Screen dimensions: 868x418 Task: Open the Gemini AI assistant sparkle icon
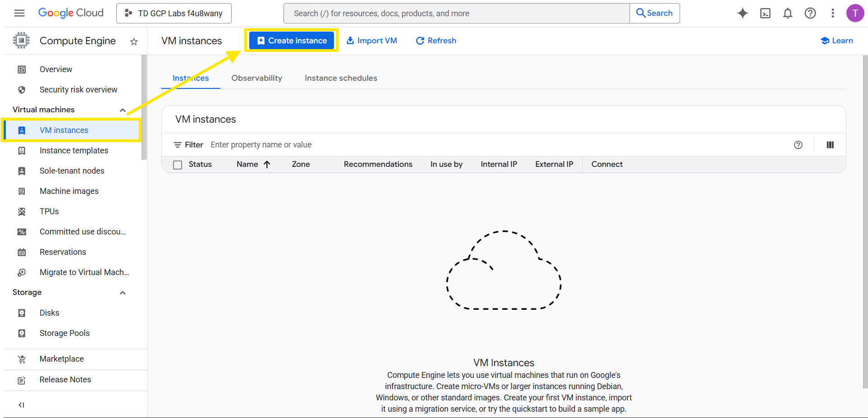point(742,13)
